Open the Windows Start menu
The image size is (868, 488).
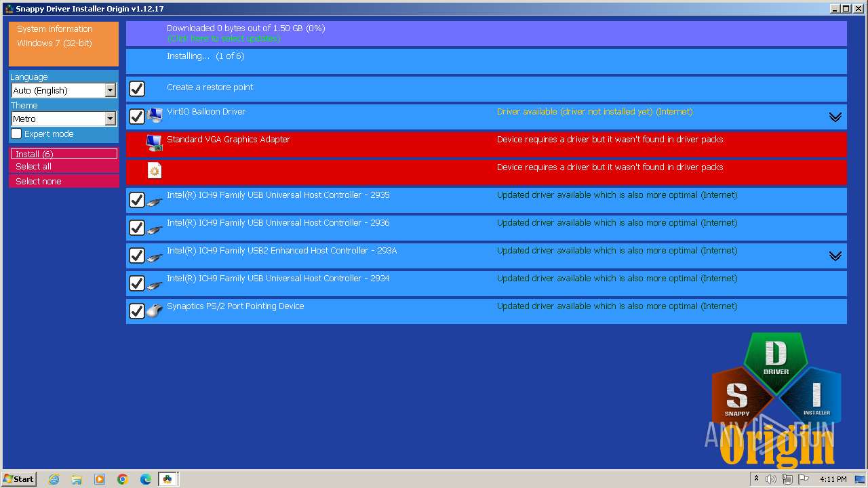pyautogui.click(x=19, y=479)
